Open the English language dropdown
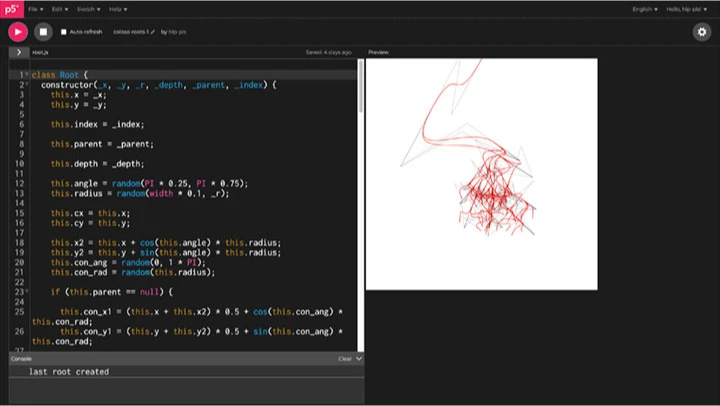The width and height of the screenshot is (720, 406). tap(645, 9)
